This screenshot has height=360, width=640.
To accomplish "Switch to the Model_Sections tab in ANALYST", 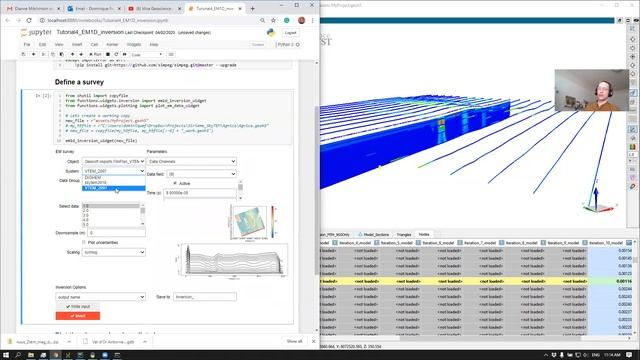I will tap(373, 235).
